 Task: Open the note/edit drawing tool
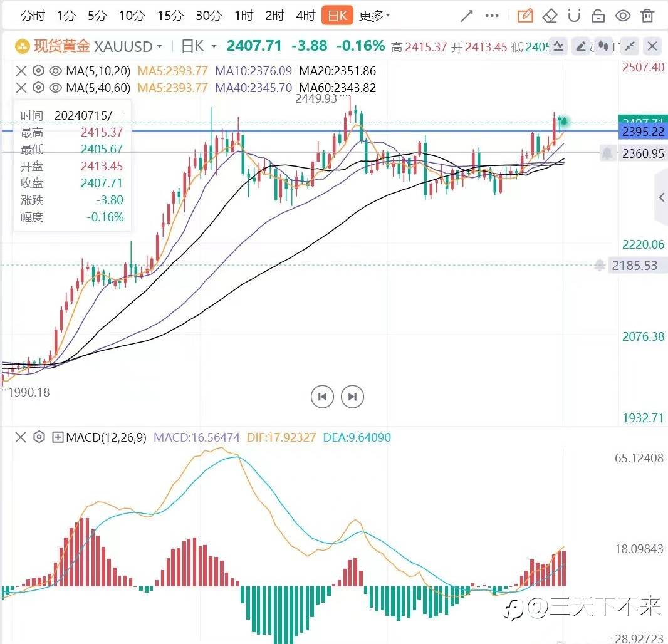(x=525, y=16)
